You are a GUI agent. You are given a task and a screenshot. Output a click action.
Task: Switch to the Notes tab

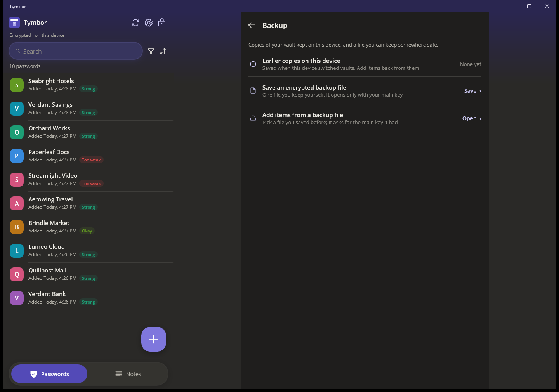[x=128, y=374]
